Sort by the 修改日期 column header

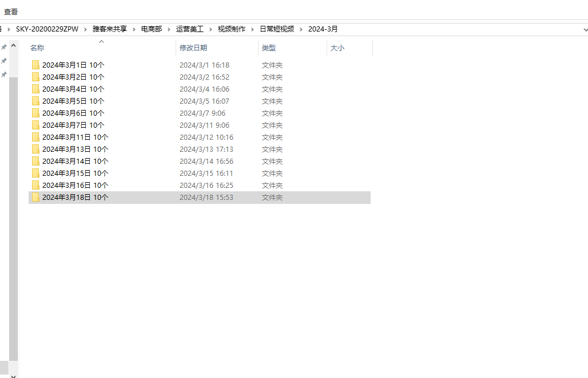[x=217, y=48]
